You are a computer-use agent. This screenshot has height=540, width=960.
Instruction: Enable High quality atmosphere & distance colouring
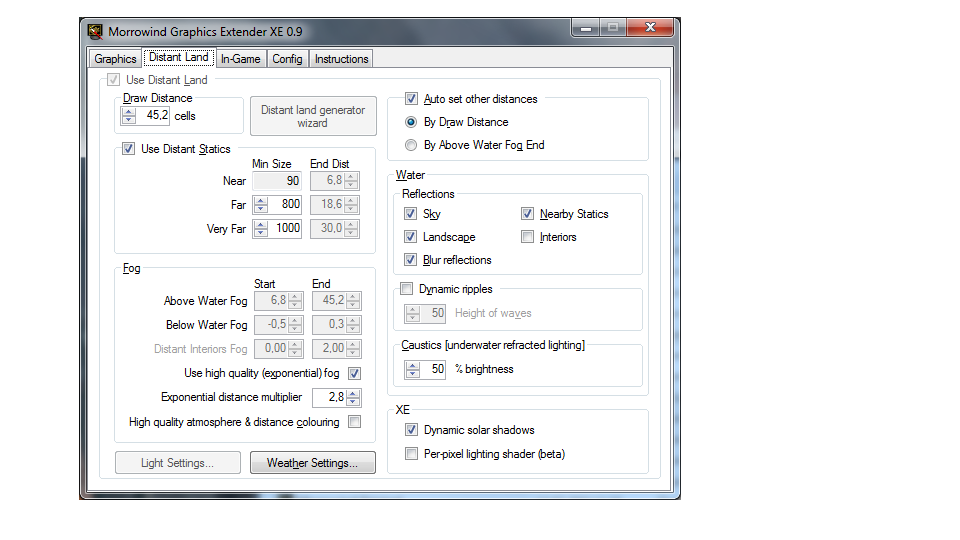(x=354, y=422)
